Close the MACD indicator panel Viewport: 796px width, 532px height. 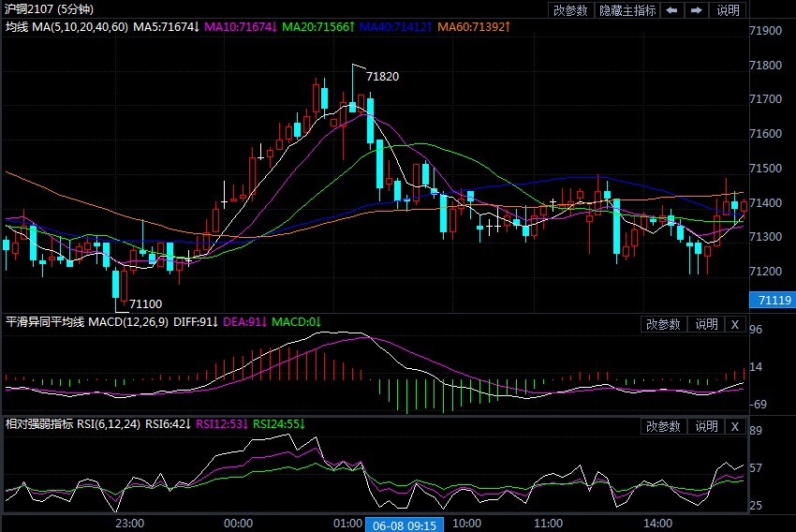(735, 324)
